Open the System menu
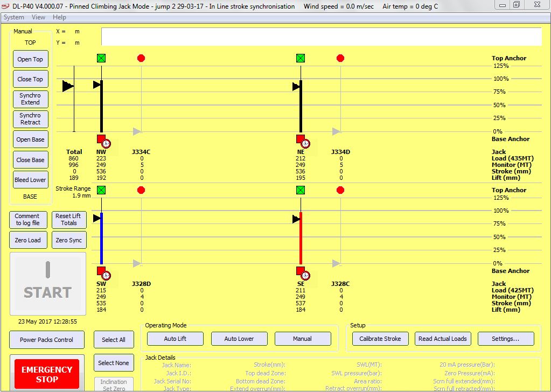 [x=14, y=17]
